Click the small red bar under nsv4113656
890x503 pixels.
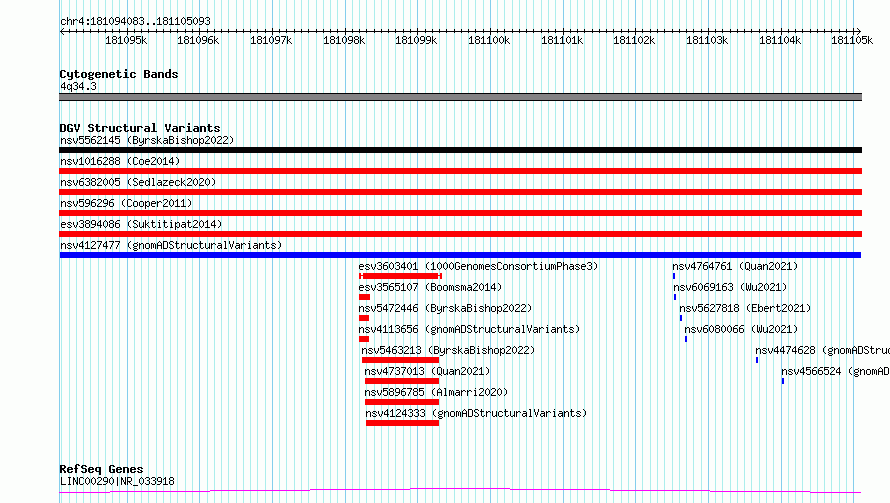pos(364,339)
